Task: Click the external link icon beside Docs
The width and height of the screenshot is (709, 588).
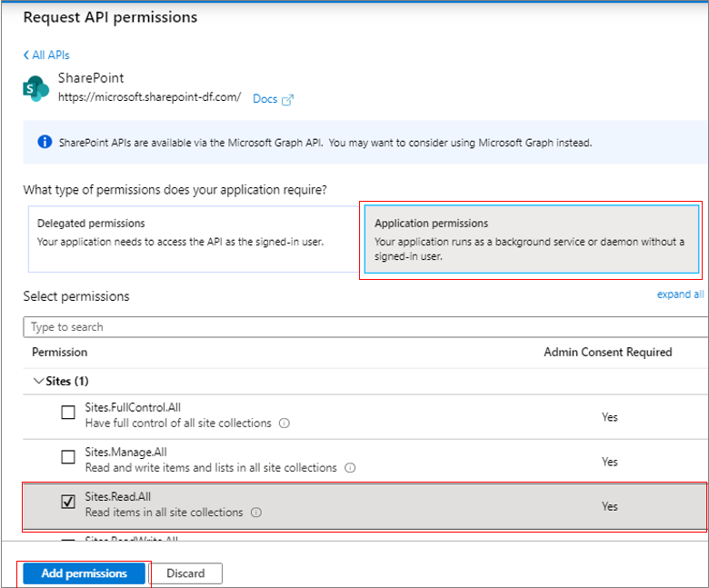Action: [287, 99]
